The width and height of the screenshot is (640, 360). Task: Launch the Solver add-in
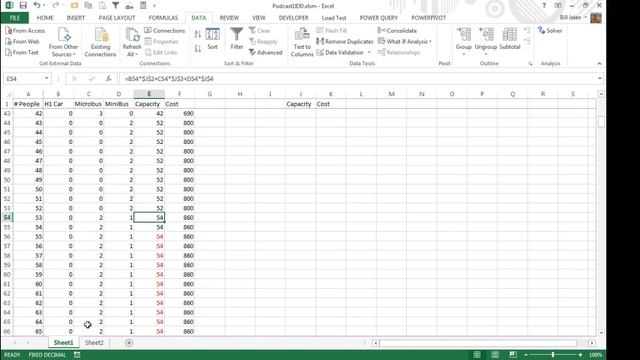coord(550,31)
